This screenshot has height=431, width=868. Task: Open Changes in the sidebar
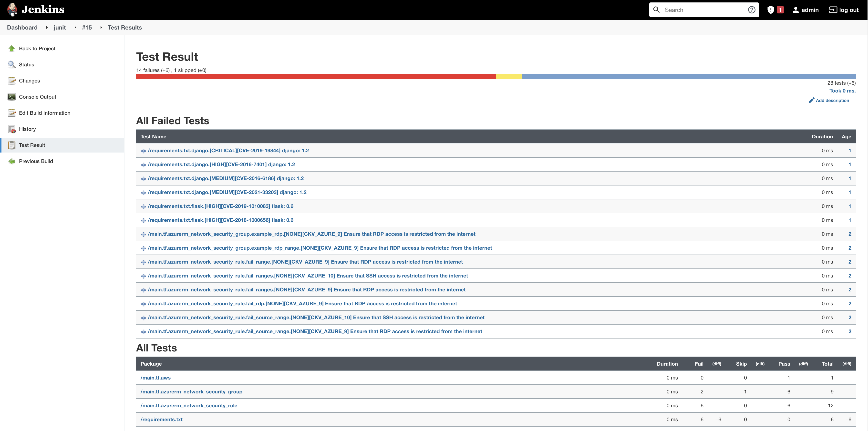(x=29, y=81)
